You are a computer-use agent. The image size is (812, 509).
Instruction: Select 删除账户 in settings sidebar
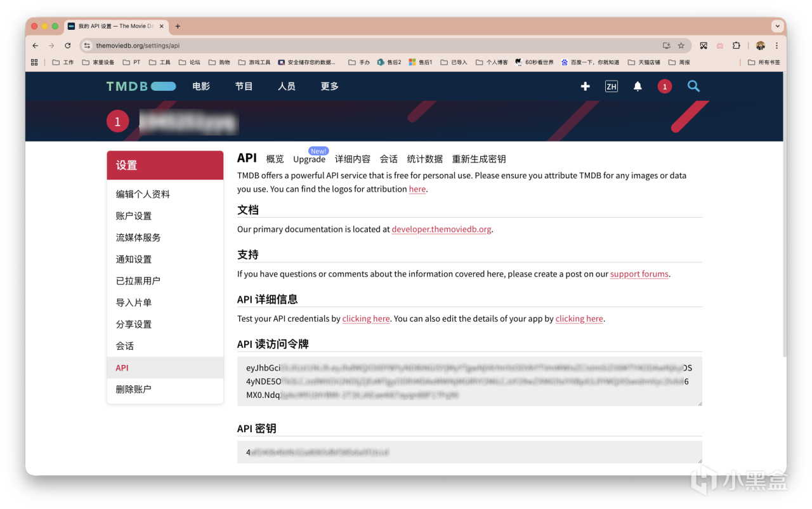[x=165, y=389]
